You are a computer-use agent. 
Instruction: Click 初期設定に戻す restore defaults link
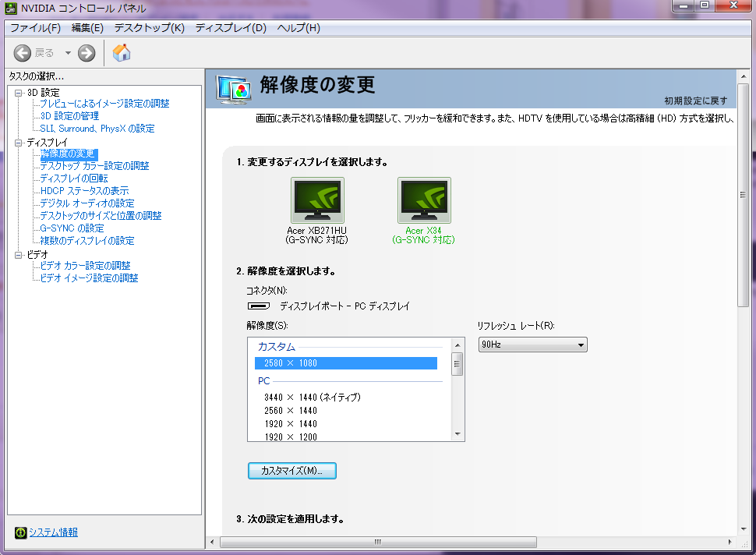(x=696, y=101)
